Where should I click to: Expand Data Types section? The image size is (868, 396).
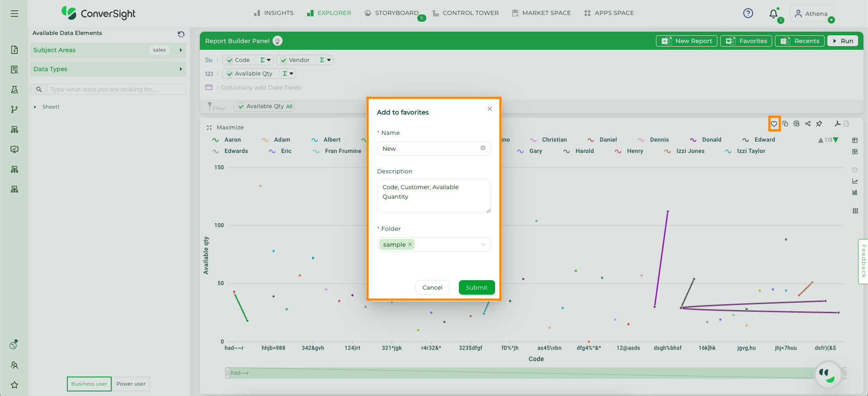pyautogui.click(x=108, y=69)
